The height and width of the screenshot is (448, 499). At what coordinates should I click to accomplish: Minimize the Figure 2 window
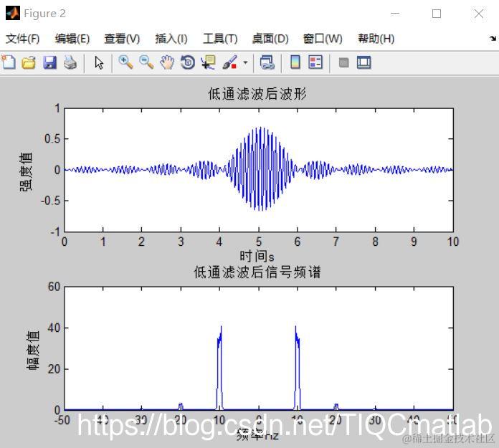click(x=395, y=14)
